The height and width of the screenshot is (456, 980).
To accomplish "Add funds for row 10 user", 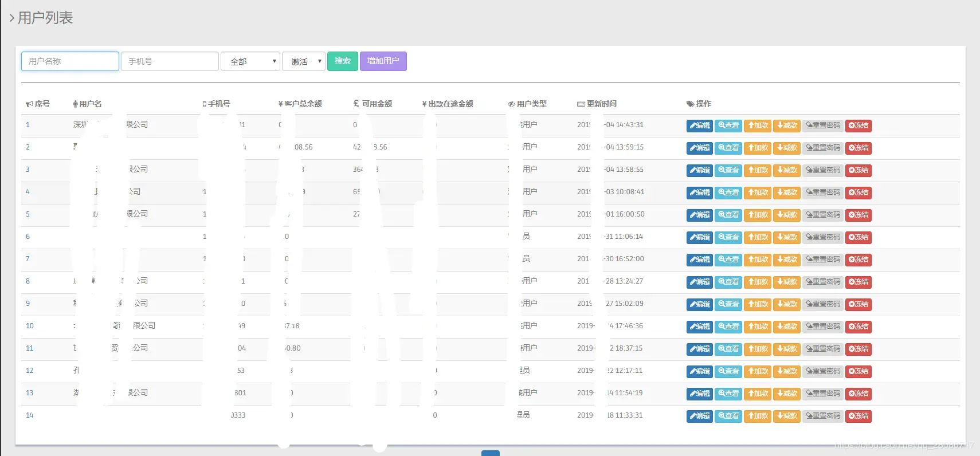I will [758, 327].
